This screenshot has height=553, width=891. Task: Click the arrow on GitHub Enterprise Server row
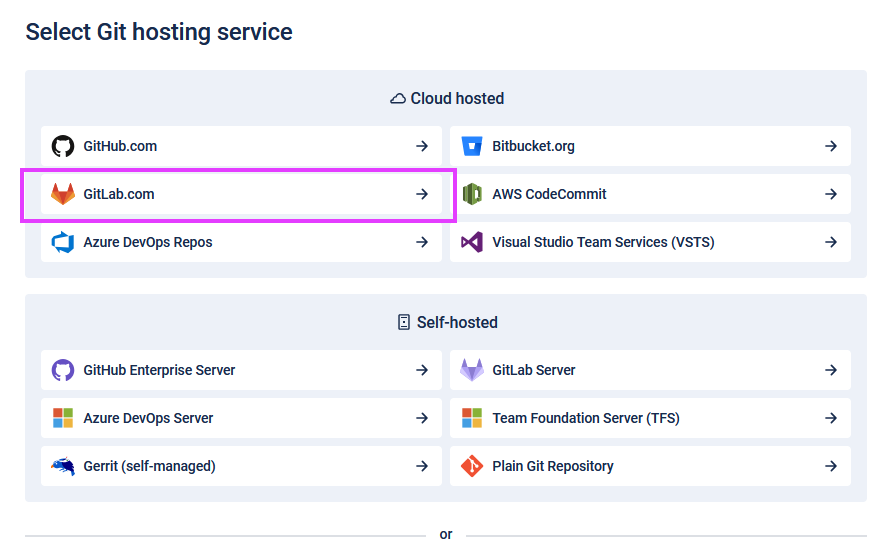point(422,370)
